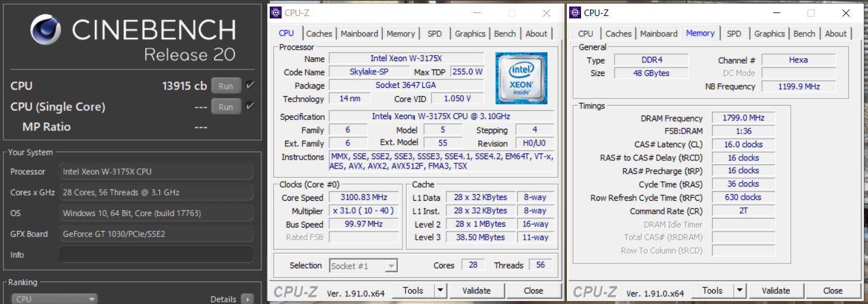Toggle the CPU (Single Core) checkbox in Cinebench
The height and width of the screenshot is (304, 868).
click(x=250, y=106)
